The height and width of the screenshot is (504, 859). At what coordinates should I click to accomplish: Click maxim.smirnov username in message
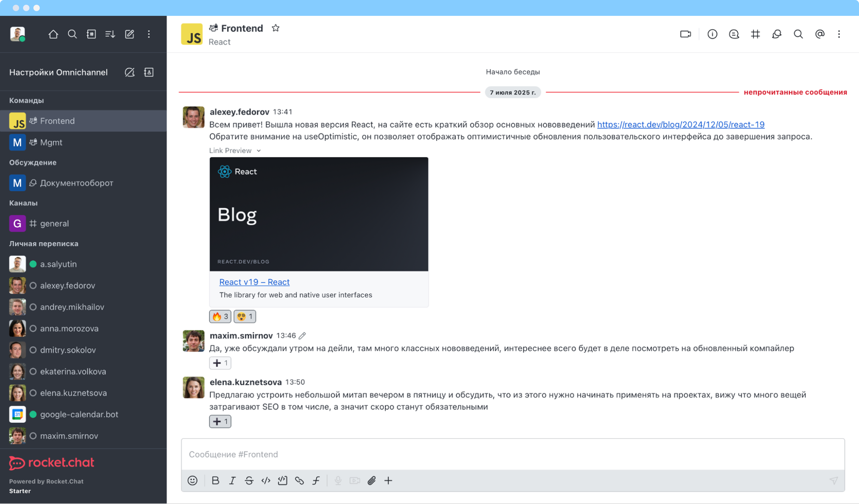pos(241,336)
